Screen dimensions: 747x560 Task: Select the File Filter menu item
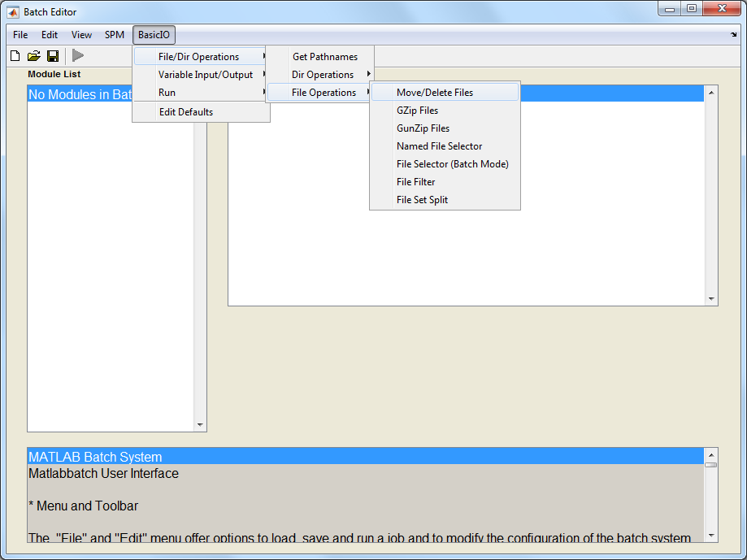pos(415,182)
